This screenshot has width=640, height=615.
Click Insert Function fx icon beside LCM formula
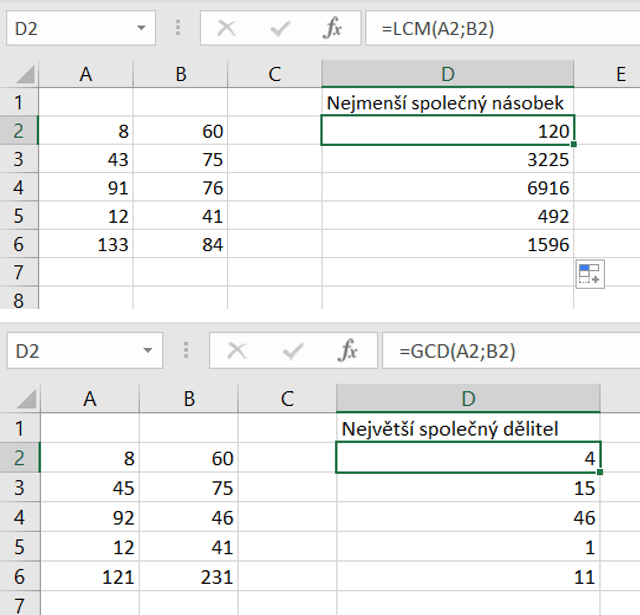click(332, 29)
